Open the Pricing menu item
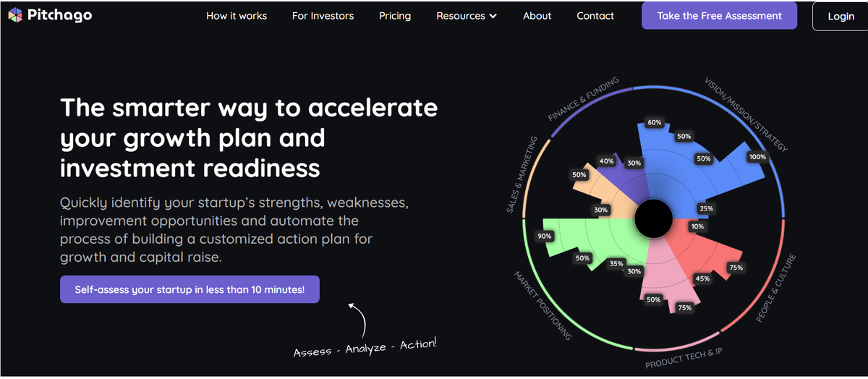 [395, 16]
